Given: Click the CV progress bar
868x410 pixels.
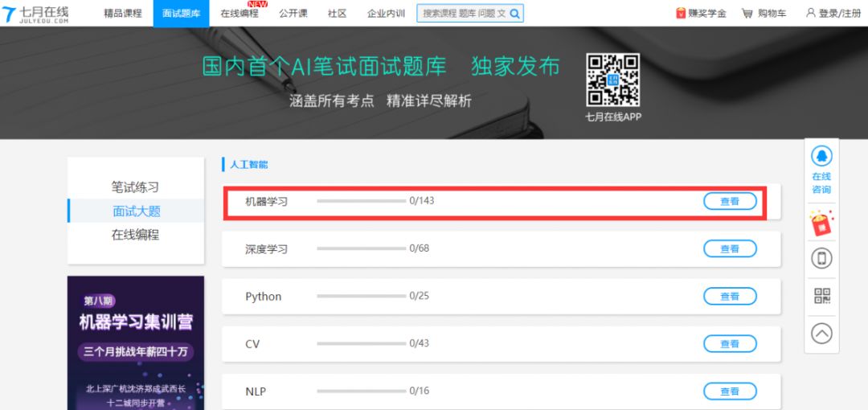Looking at the screenshot, I should 362,343.
